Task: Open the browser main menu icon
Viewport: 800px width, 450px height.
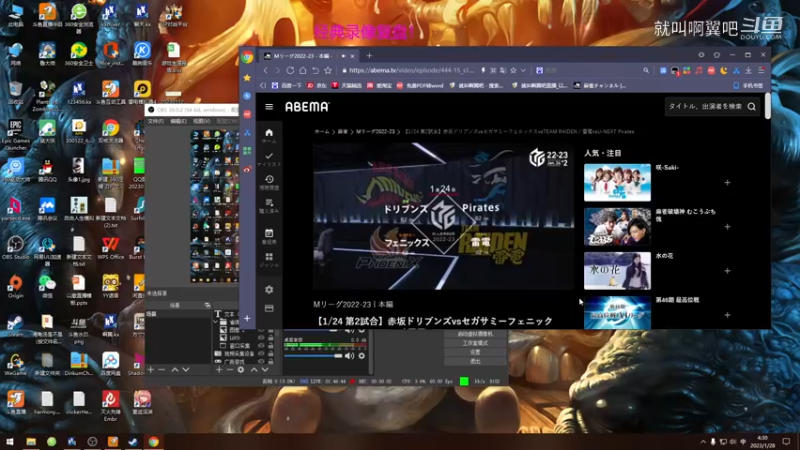Action: [761, 70]
